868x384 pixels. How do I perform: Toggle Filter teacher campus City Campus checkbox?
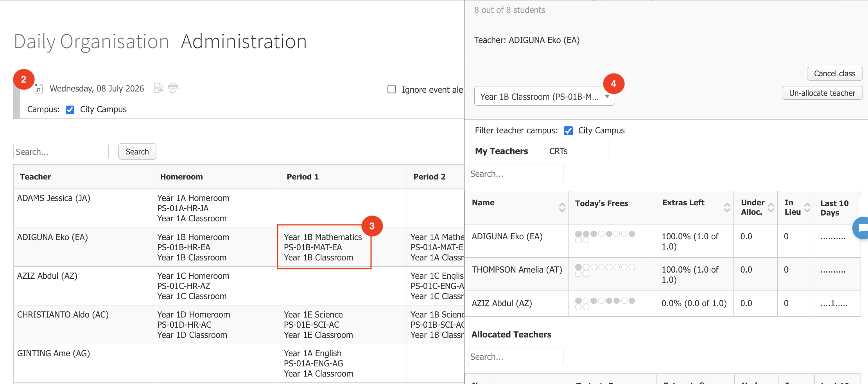(568, 131)
